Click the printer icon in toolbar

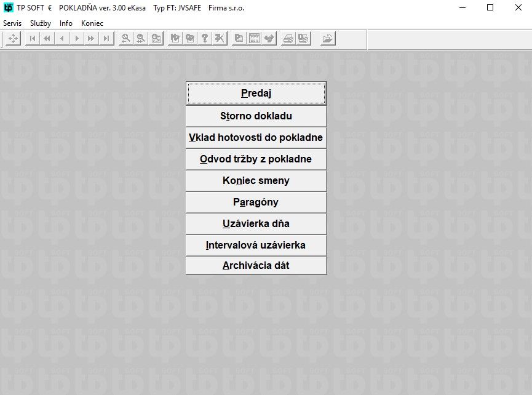pyautogui.click(x=288, y=38)
